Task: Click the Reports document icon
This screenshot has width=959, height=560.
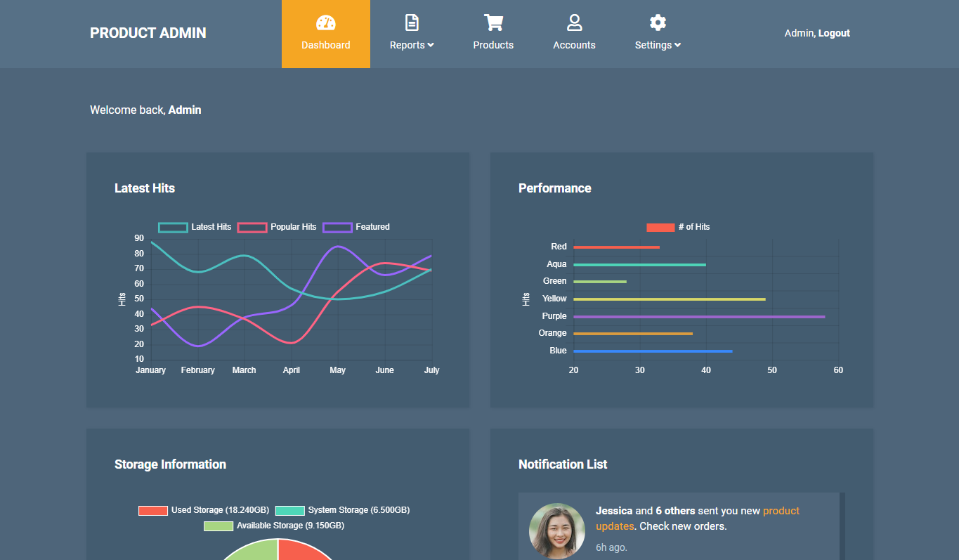Action: 412,22
